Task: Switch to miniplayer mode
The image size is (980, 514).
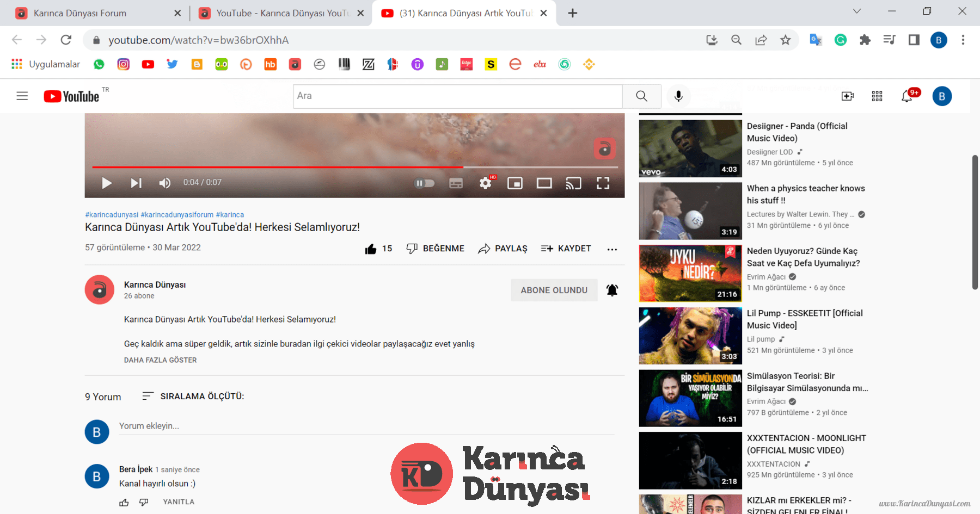Action: tap(515, 183)
